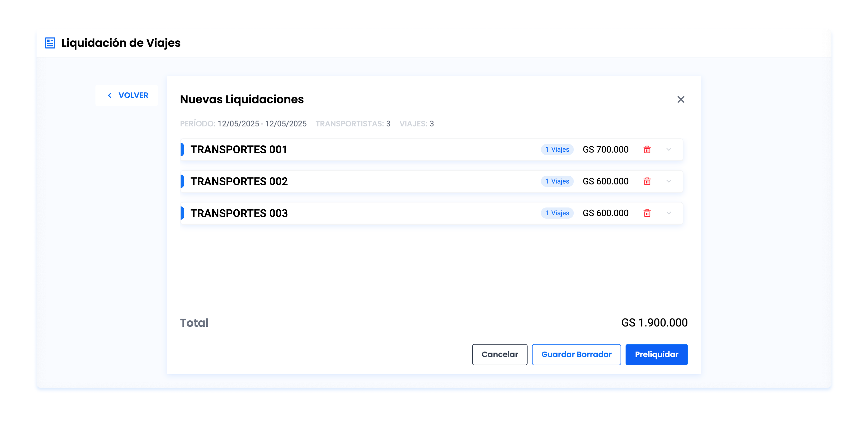Click the GS 1.900.000 total amount
Viewport: 868px width, 434px height.
pos(654,323)
